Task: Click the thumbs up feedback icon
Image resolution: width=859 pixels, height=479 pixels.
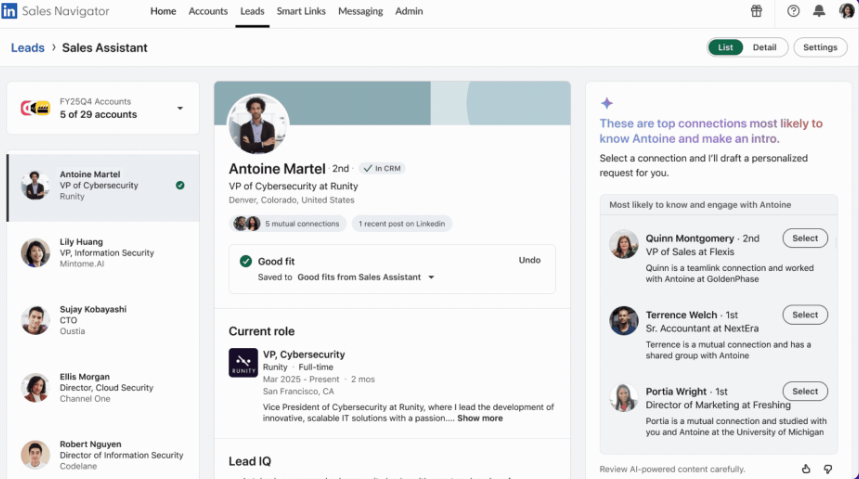Action: [806, 469]
